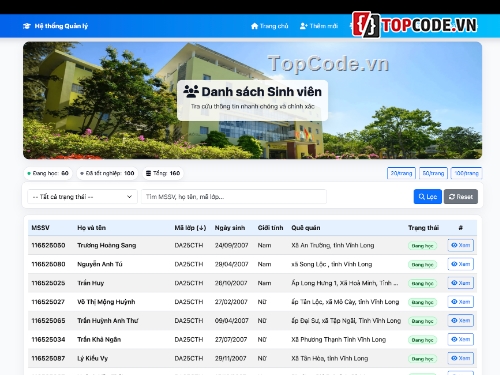
Task: Click name Lý Kiều Vy
Action: click(93, 358)
